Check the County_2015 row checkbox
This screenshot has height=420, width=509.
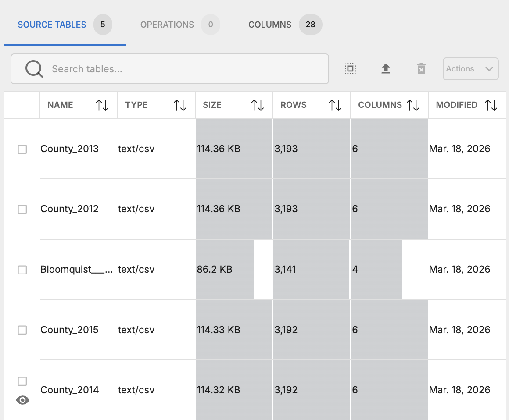(x=22, y=330)
